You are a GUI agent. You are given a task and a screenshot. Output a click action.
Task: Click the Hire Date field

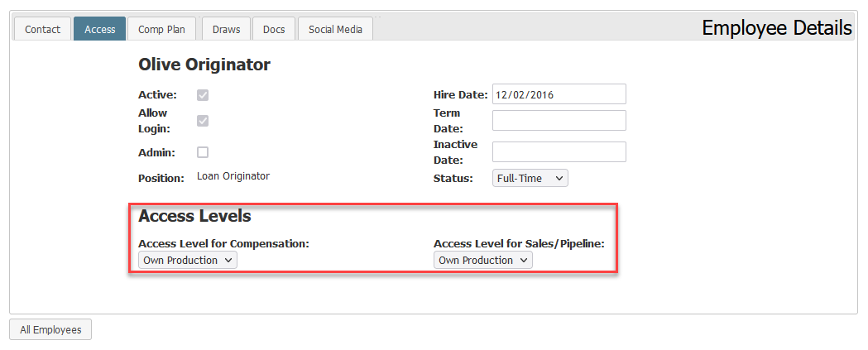[x=559, y=94]
